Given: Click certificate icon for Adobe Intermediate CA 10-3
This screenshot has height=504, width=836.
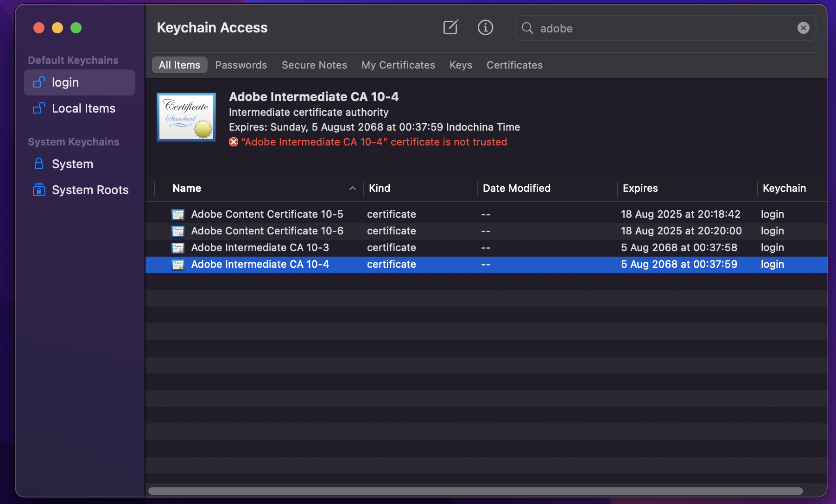Looking at the screenshot, I should point(178,248).
